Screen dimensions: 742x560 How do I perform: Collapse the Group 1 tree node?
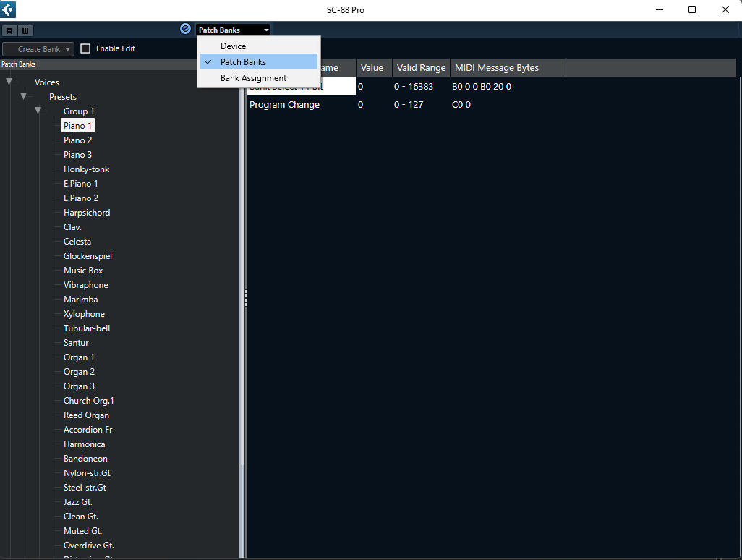(x=38, y=111)
